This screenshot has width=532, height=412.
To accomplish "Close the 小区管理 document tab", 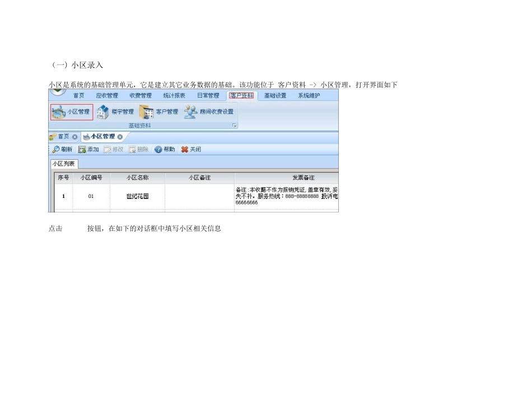I will click(x=120, y=137).
